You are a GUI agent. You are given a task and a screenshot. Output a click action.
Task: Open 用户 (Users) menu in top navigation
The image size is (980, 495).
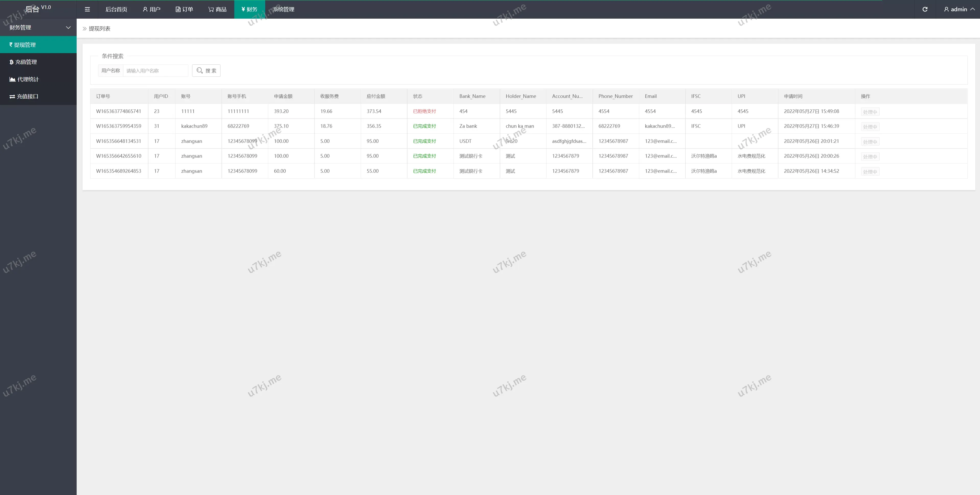click(x=151, y=9)
